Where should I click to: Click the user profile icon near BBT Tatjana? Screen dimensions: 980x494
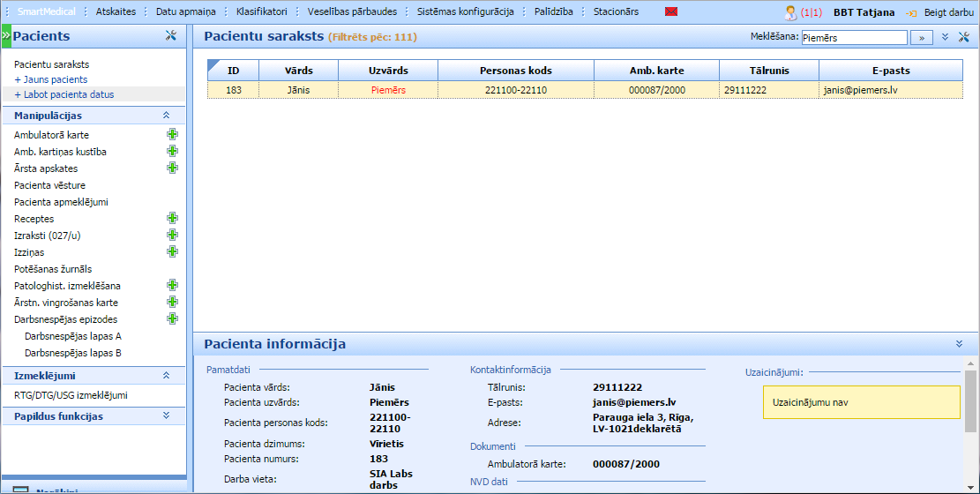click(x=790, y=12)
